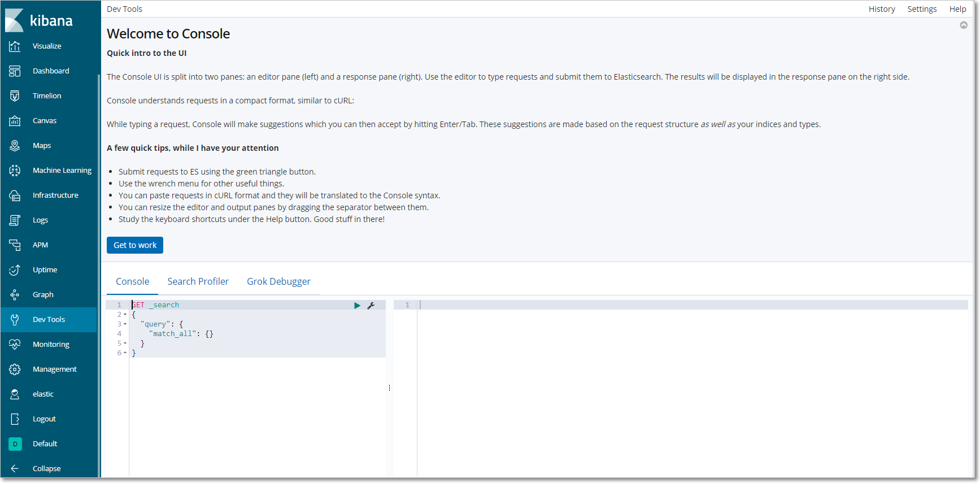Open the Default space badge

coord(15,444)
